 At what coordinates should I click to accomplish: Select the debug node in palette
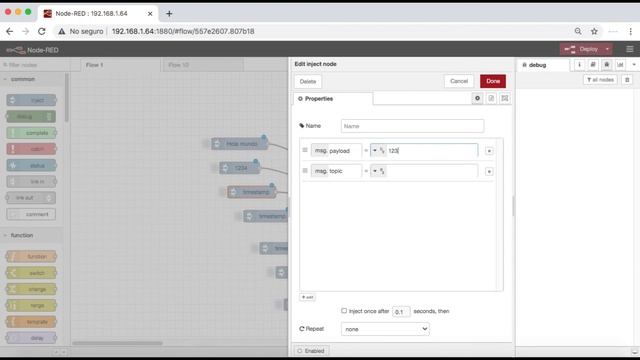[x=31, y=116]
